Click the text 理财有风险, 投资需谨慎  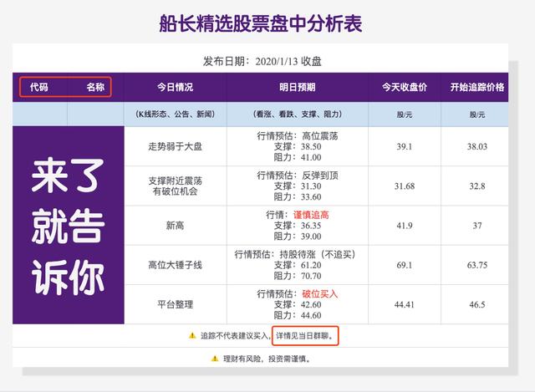(267, 359)
